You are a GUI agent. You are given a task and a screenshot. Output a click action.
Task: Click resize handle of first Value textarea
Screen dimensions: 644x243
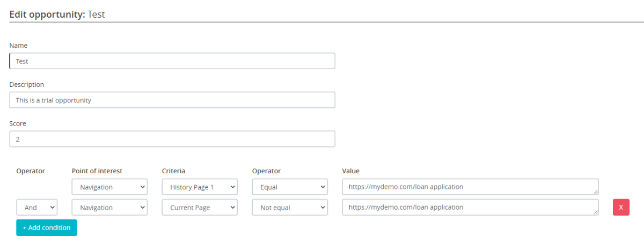pos(595,192)
